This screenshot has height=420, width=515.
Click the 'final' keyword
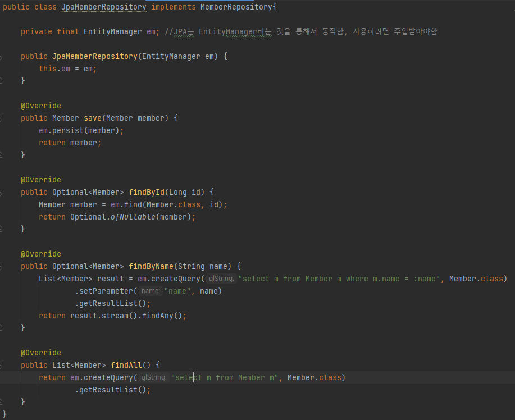tap(68, 31)
